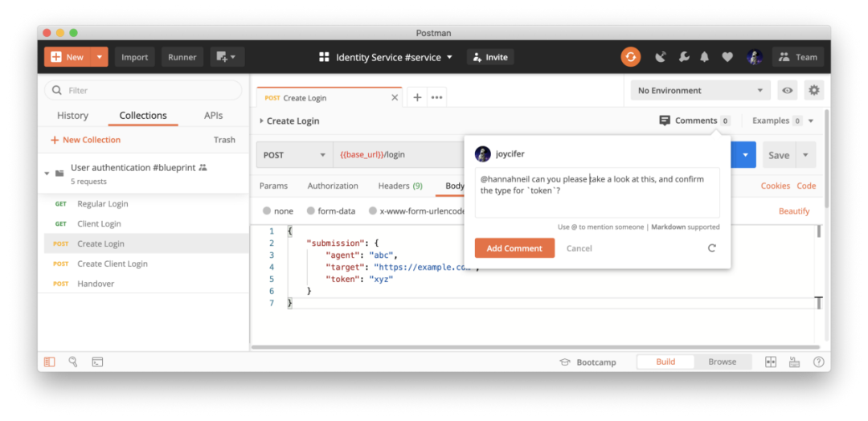Viewport: 868px width, 421px height.
Task: Open environment quick look eye icon
Action: (x=787, y=91)
